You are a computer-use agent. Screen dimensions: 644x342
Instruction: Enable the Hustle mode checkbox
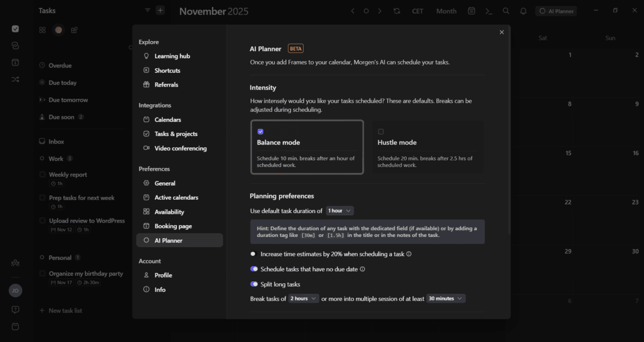(x=381, y=131)
